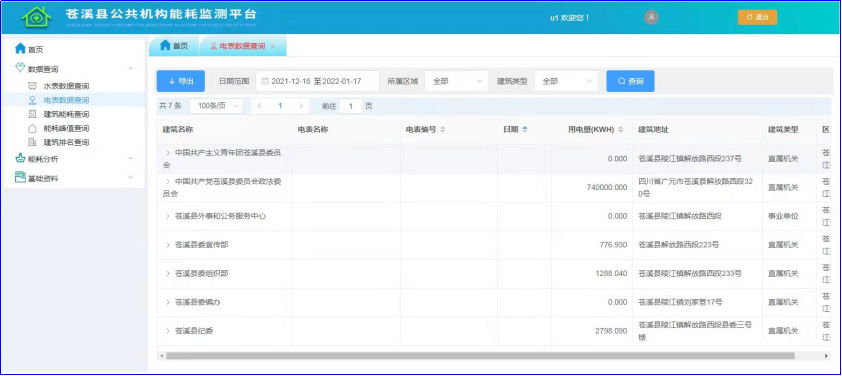This screenshot has width=842, height=376.
Task: Open 首页 in the sidebar
Action: tap(35, 49)
